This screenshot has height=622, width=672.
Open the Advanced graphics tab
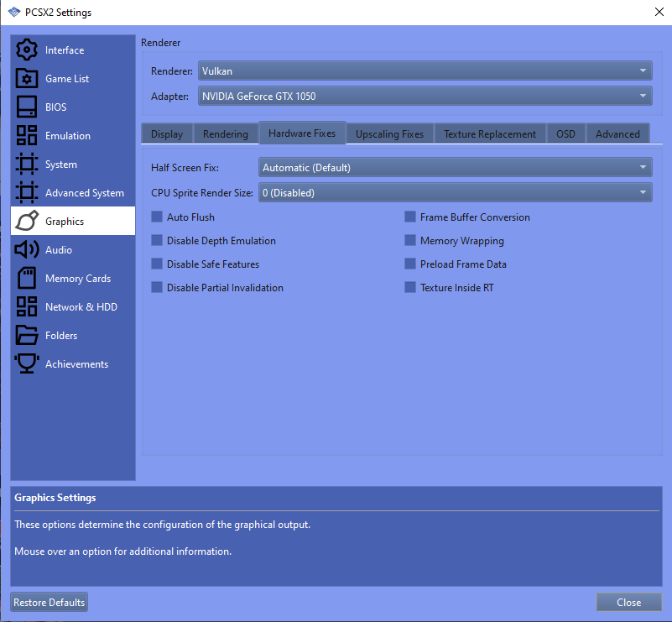pyautogui.click(x=617, y=134)
